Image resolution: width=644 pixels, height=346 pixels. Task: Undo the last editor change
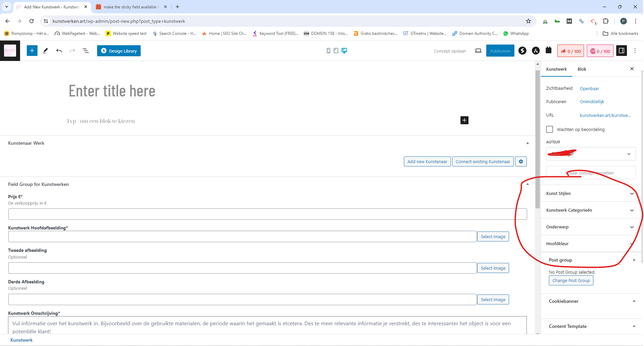point(59,51)
